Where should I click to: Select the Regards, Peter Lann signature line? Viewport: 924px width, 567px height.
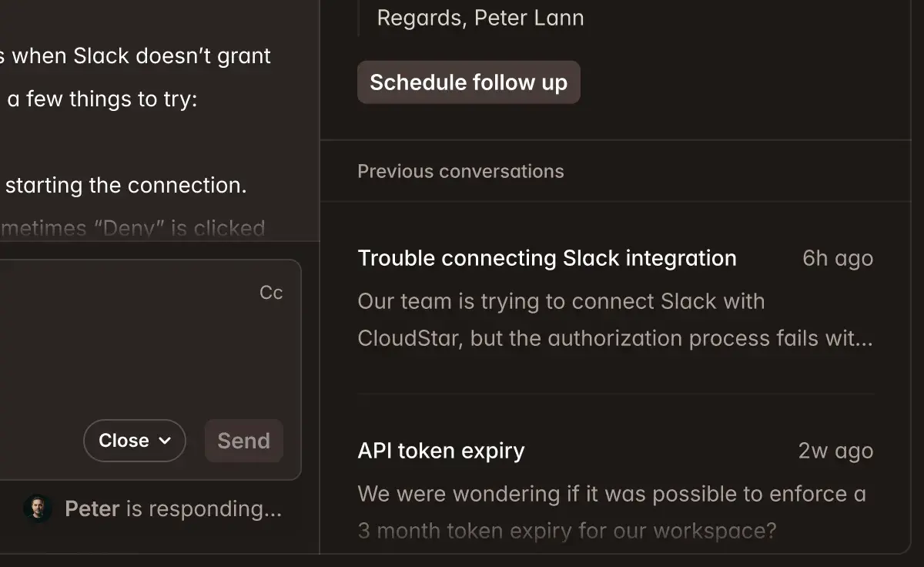(480, 17)
